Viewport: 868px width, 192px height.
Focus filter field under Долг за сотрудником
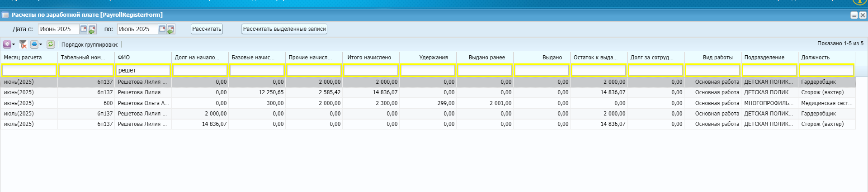pyautogui.click(x=656, y=70)
